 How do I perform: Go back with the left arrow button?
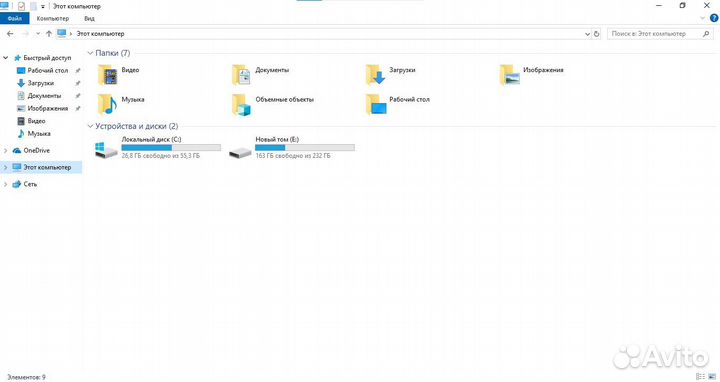(10, 34)
